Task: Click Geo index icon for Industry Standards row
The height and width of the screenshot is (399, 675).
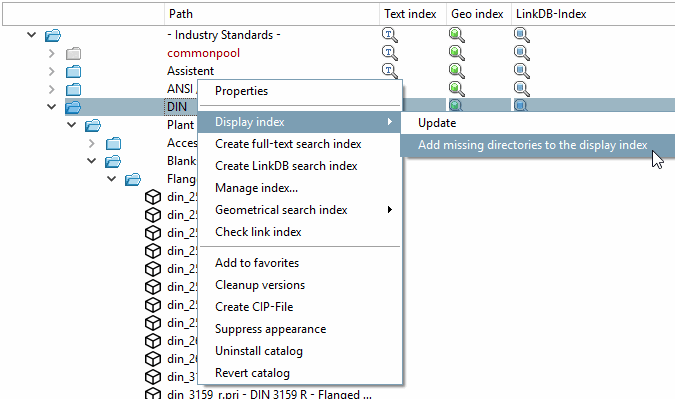Action: pyautogui.click(x=456, y=35)
